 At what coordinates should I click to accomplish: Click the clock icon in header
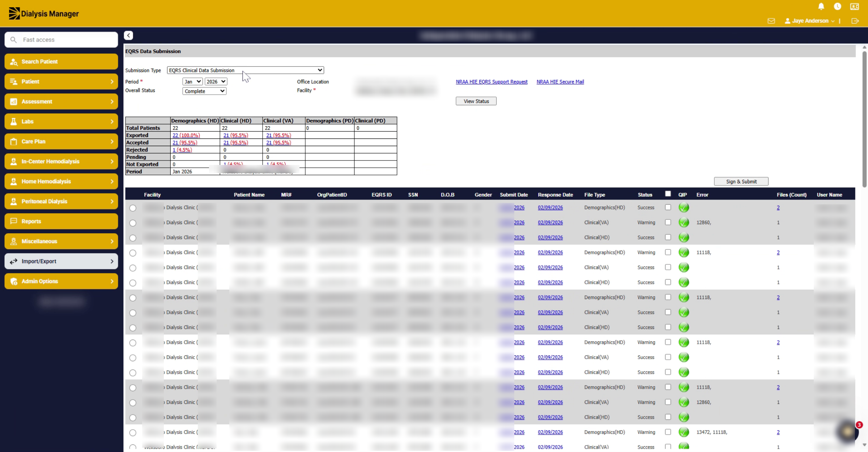click(x=837, y=7)
